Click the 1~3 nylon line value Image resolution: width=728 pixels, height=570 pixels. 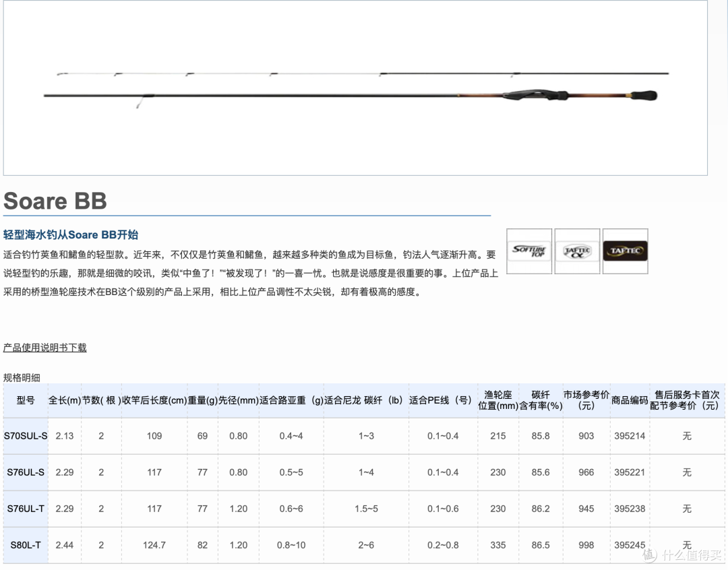366,437
